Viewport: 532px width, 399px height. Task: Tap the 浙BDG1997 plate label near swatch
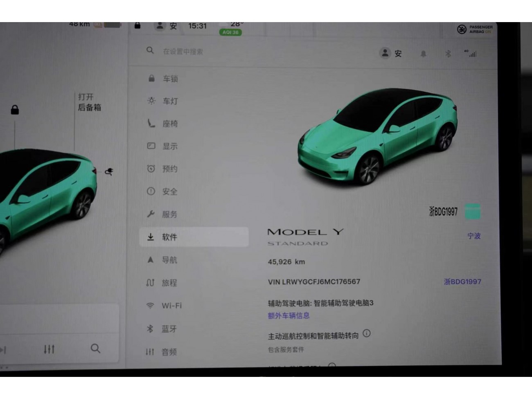point(443,212)
